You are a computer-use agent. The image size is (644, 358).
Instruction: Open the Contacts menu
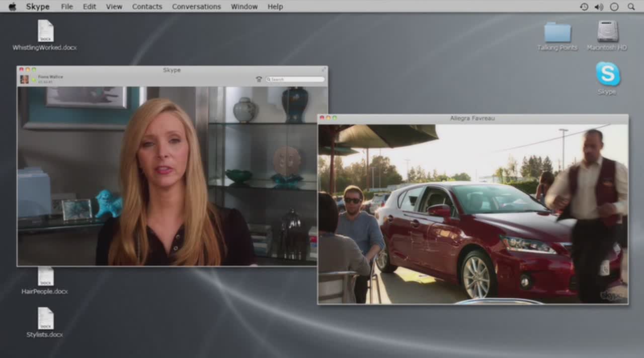click(147, 7)
